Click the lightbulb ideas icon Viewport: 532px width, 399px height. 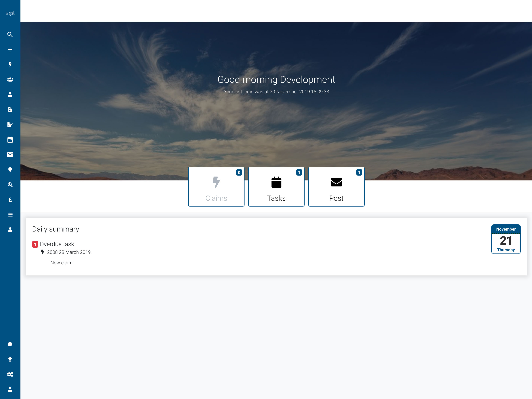click(10, 359)
